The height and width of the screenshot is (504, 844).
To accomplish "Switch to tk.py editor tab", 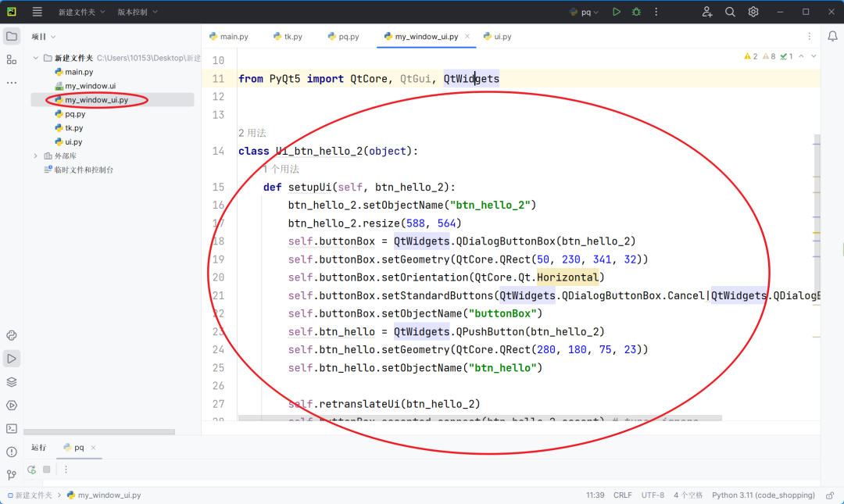I will [x=288, y=36].
